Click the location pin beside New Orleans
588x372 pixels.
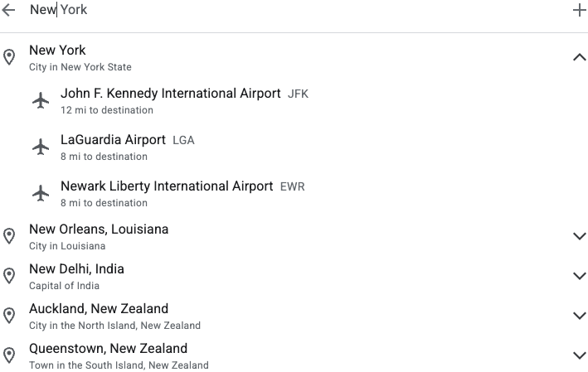point(9,236)
